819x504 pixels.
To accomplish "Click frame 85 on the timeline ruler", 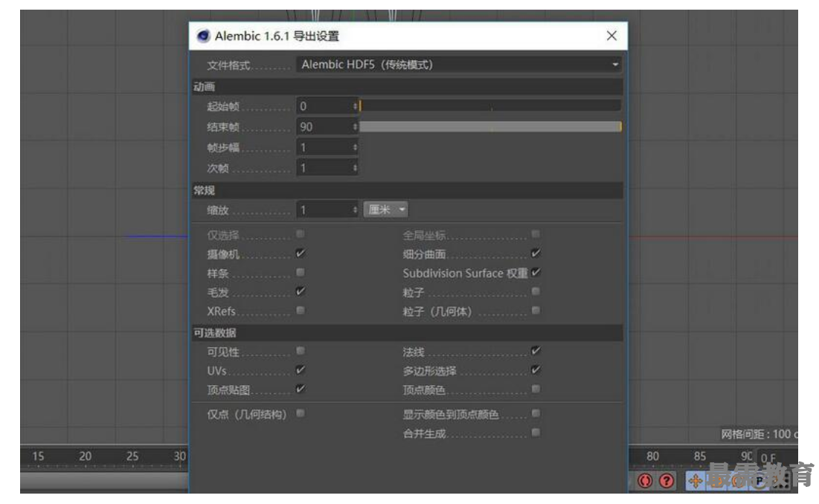I will coord(700,456).
